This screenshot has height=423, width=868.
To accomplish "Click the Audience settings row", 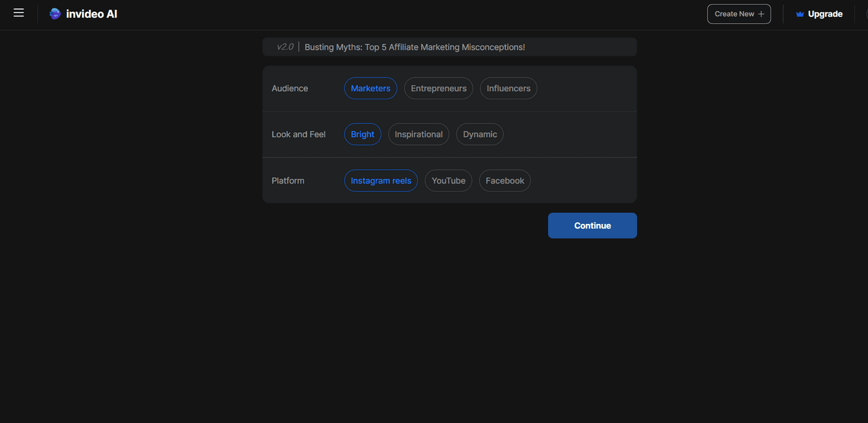I will click(x=290, y=88).
